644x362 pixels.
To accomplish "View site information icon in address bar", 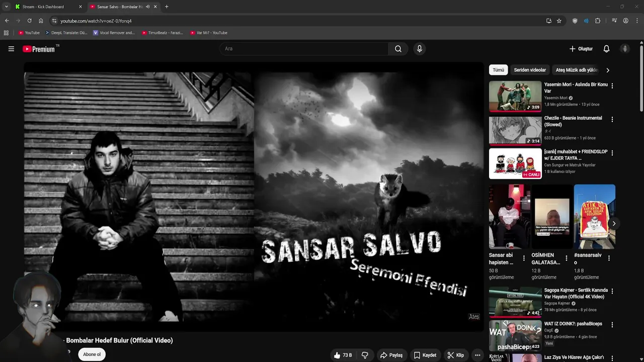I will tap(54, 21).
